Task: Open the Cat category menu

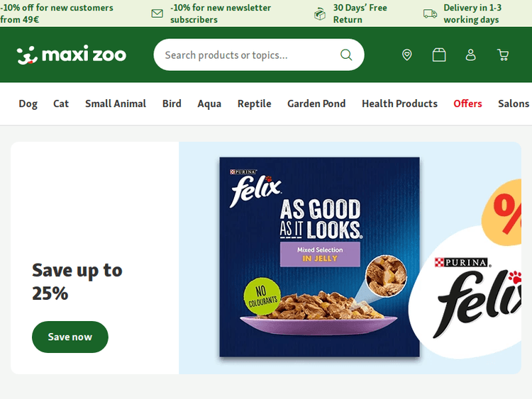Action: point(61,103)
